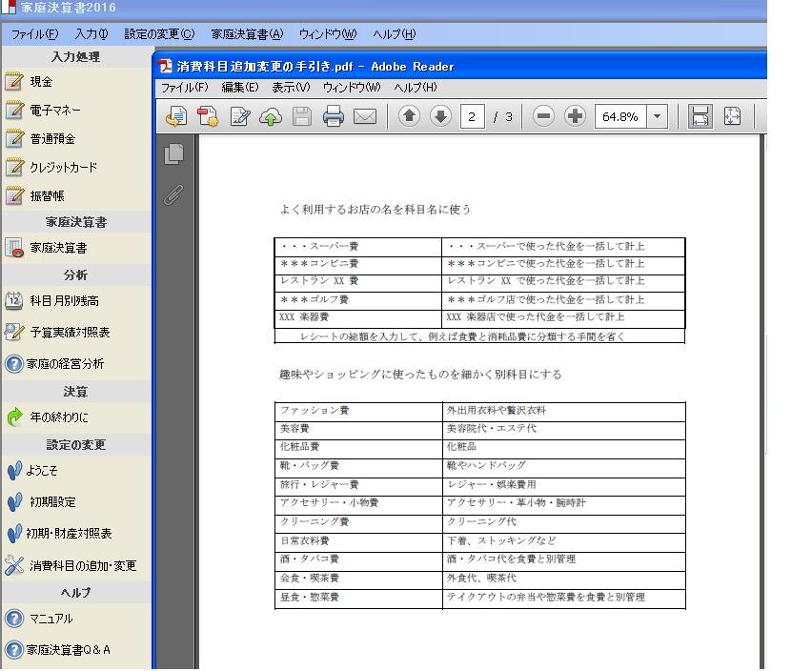812x671 pixels.
Task: Open 家庭決算書(A) menu in main menu bar
Action: point(247,34)
